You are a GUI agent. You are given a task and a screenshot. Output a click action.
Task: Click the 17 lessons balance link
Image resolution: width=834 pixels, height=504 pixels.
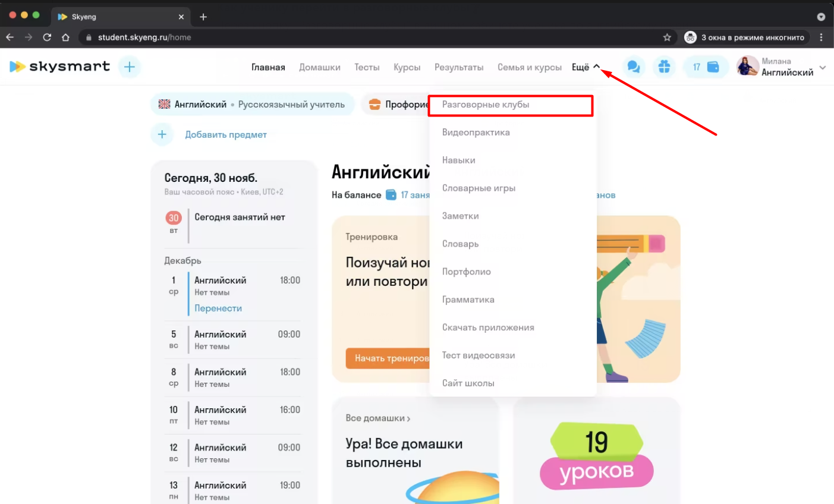[415, 195]
